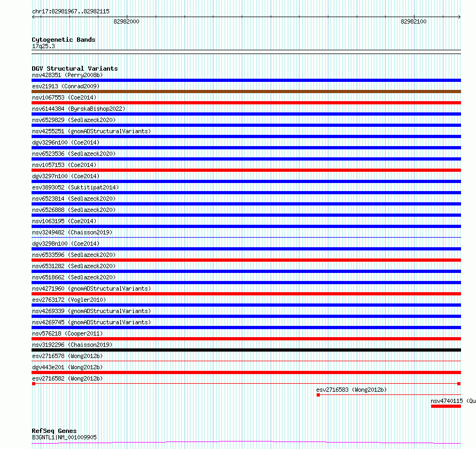Click the pink B3GNTL1 gene line
This screenshot has width=476, height=449.
coord(246,443)
